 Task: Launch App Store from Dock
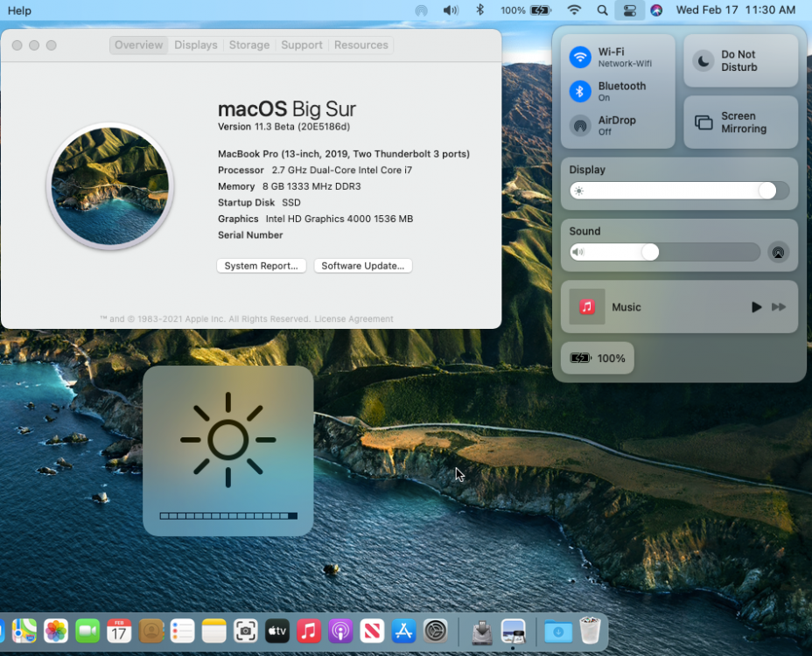click(403, 632)
